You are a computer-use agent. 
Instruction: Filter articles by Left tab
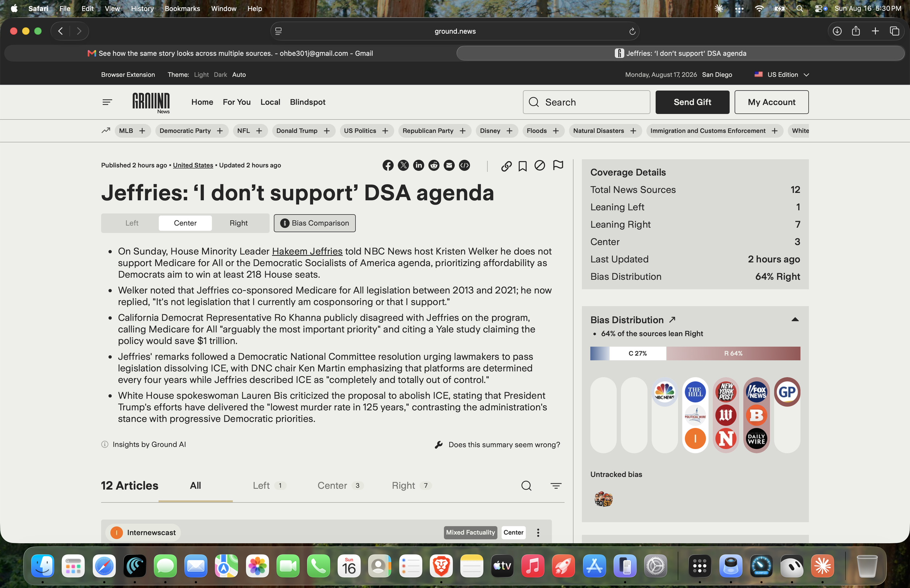pos(269,486)
